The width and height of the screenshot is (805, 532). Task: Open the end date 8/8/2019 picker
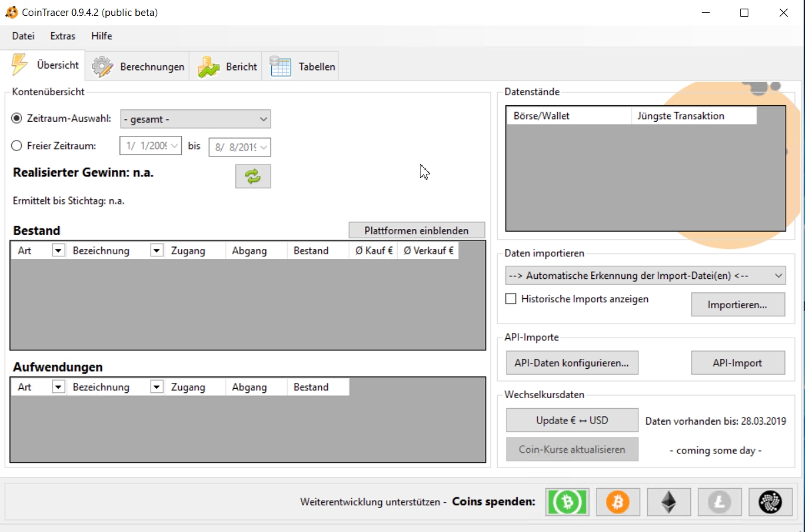pyautogui.click(x=240, y=147)
